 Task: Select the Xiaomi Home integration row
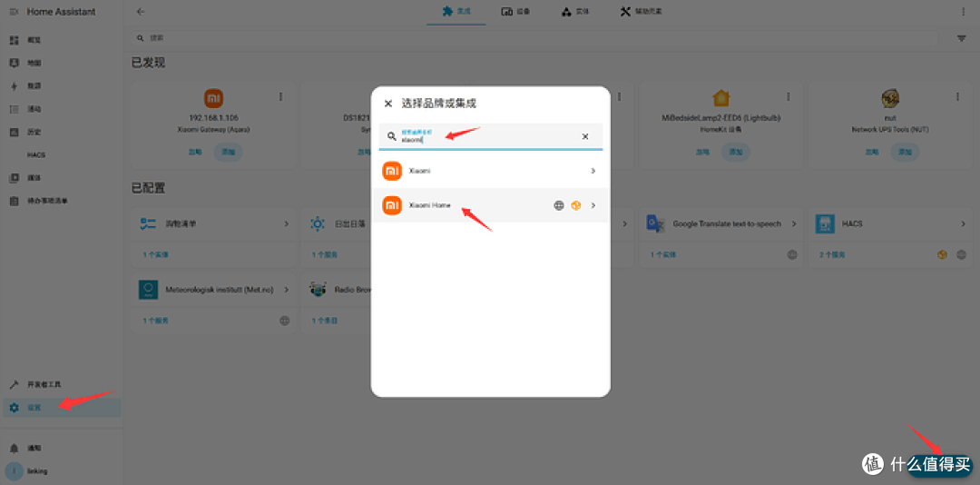pyautogui.click(x=491, y=205)
